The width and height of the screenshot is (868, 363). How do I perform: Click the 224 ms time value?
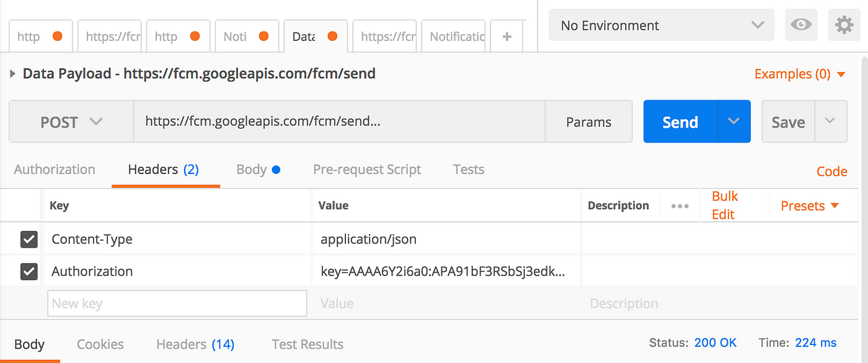[x=816, y=343]
